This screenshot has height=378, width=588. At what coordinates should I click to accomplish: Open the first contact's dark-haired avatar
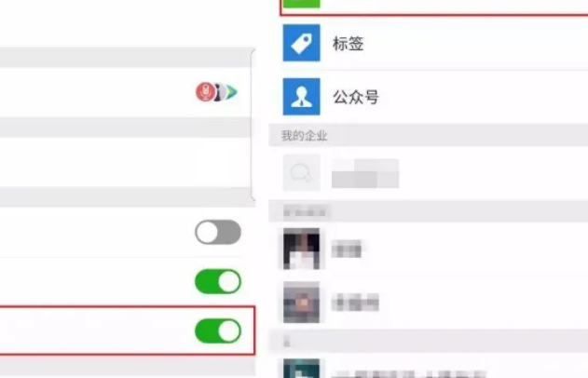point(302,249)
